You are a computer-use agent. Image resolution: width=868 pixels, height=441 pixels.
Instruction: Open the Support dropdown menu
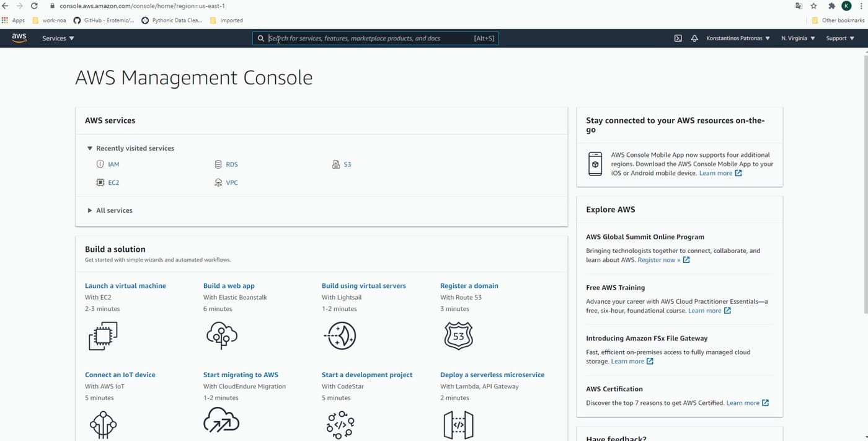[x=840, y=38]
